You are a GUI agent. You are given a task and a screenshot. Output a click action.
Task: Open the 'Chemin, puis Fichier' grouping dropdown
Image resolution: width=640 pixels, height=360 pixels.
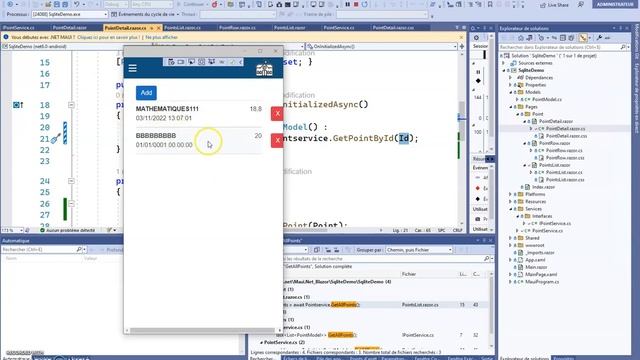419,250
